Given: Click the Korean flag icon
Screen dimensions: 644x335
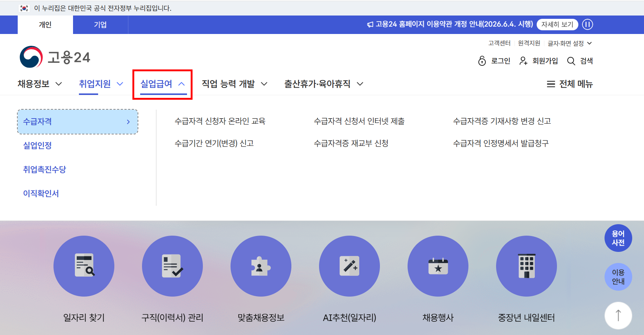Looking at the screenshot, I should (24, 8).
